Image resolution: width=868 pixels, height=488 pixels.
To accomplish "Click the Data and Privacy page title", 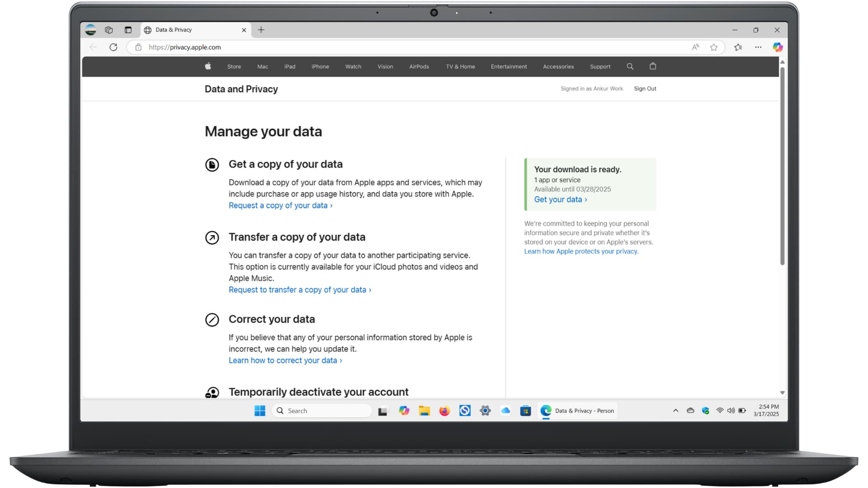I will [241, 89].
